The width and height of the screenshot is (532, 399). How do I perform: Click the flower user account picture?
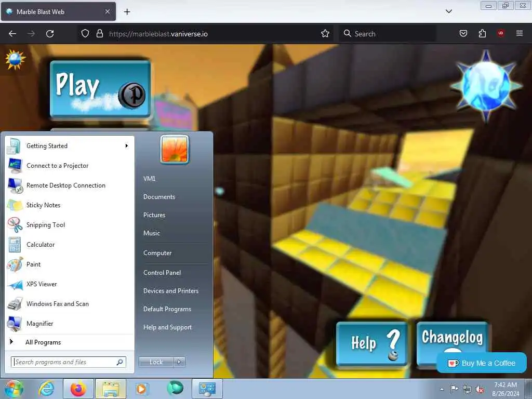point(175,149)
